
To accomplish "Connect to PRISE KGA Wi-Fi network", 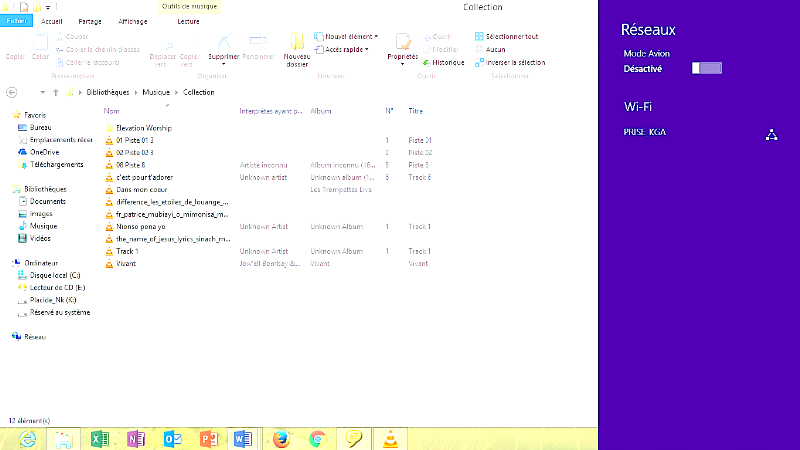I will (646, 132).
